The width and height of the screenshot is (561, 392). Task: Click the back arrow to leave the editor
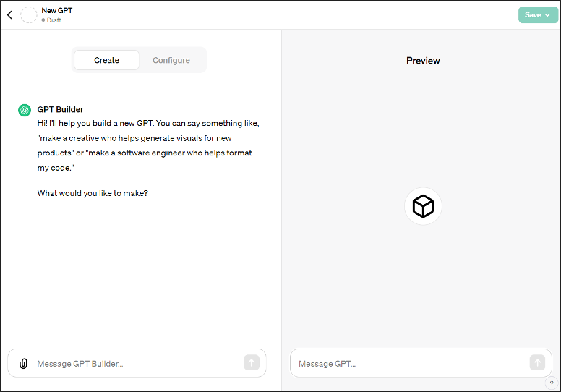[9, 14]
